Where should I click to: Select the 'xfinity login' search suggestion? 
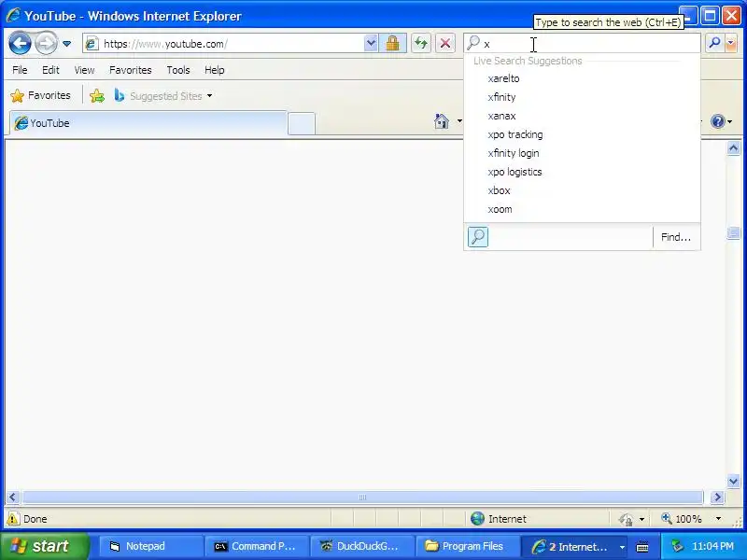point(582,153)
